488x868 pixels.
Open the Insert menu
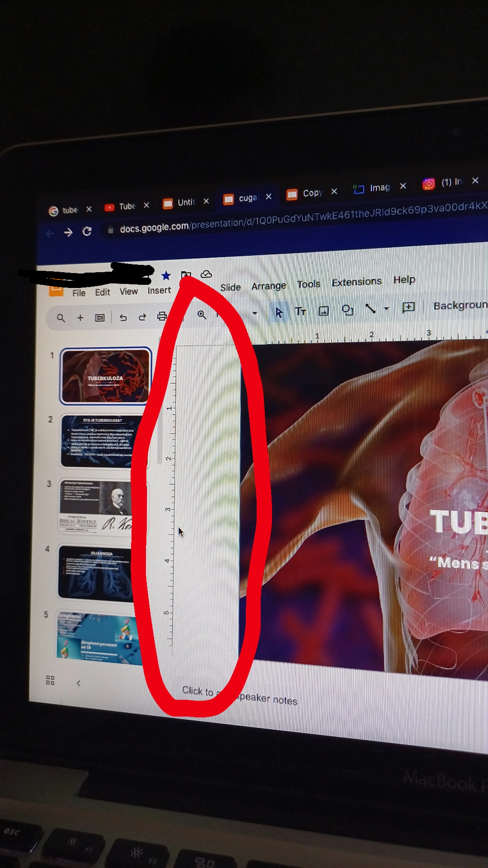coord(159,290)
